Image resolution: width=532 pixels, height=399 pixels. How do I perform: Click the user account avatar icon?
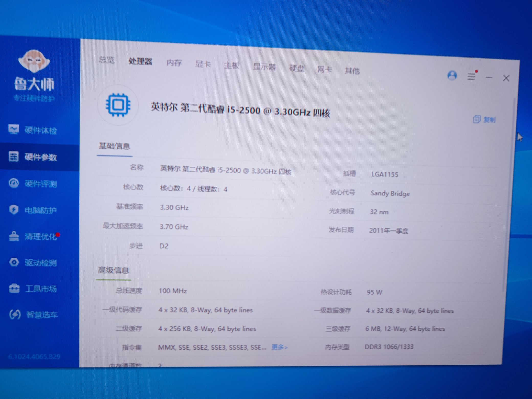[x=452, y=75]
